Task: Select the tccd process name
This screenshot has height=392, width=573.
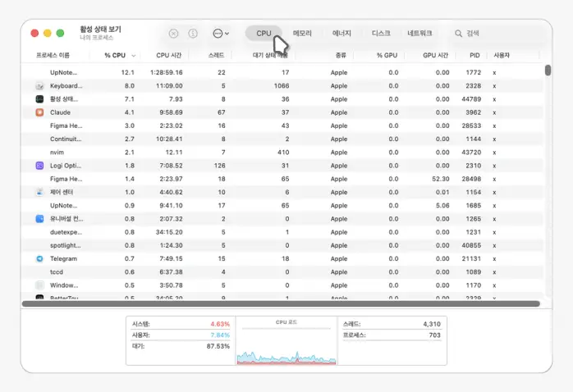Action: [x=57, y=272]
